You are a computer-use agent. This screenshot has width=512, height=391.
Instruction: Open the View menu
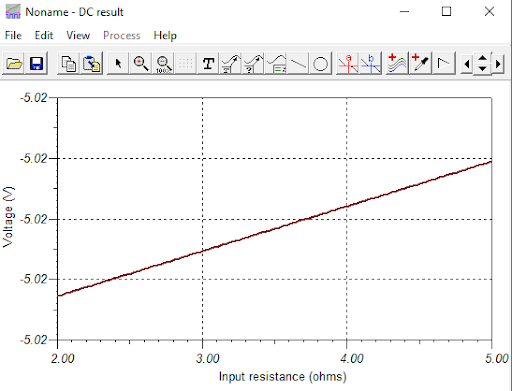(x=78, y=35)
